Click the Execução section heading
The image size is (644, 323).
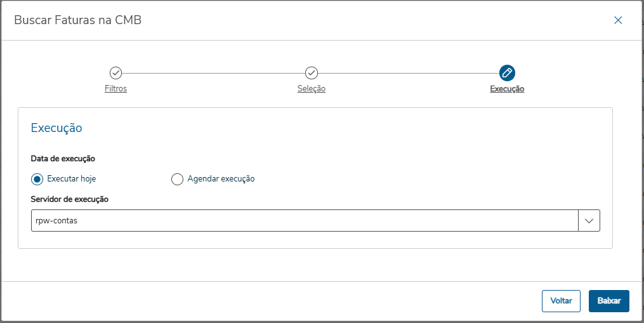point(56,128)
